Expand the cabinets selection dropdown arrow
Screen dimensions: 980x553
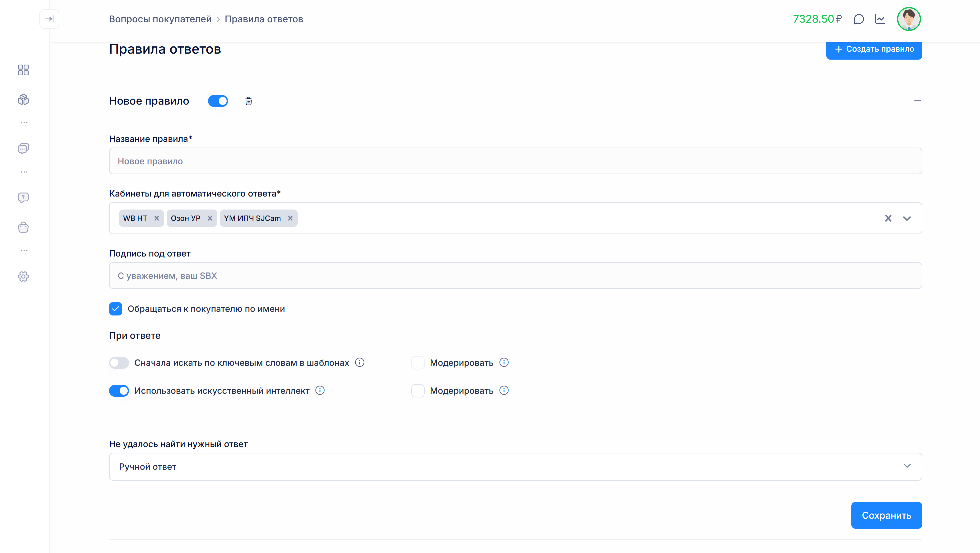(907, 218)
